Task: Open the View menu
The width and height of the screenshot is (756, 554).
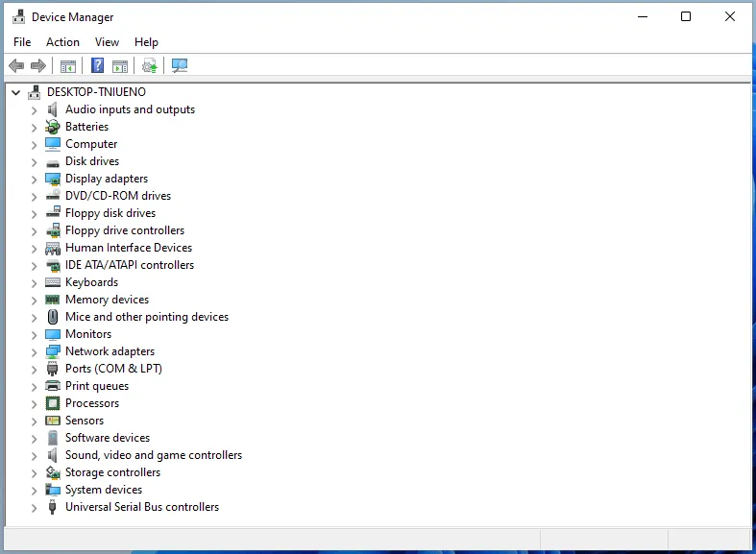Action: pyautogui.click(x=107, y=42)
